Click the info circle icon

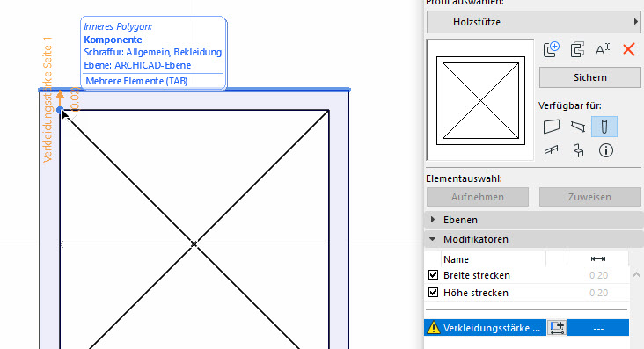click(606, 150)
